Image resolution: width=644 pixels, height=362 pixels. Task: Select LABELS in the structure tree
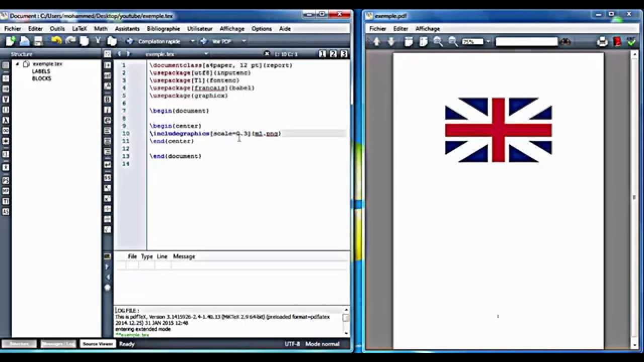click(x=41, y=71)
